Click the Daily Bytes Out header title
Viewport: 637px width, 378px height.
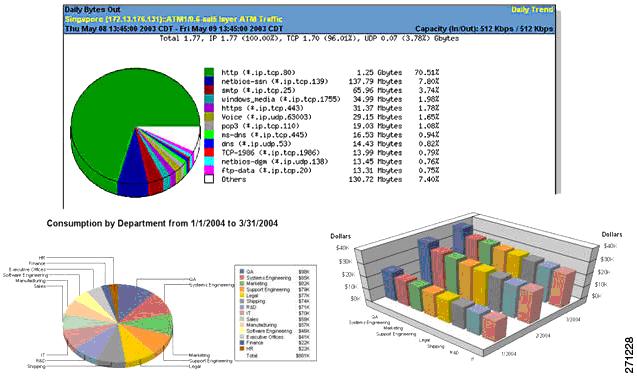coord(93,9)
